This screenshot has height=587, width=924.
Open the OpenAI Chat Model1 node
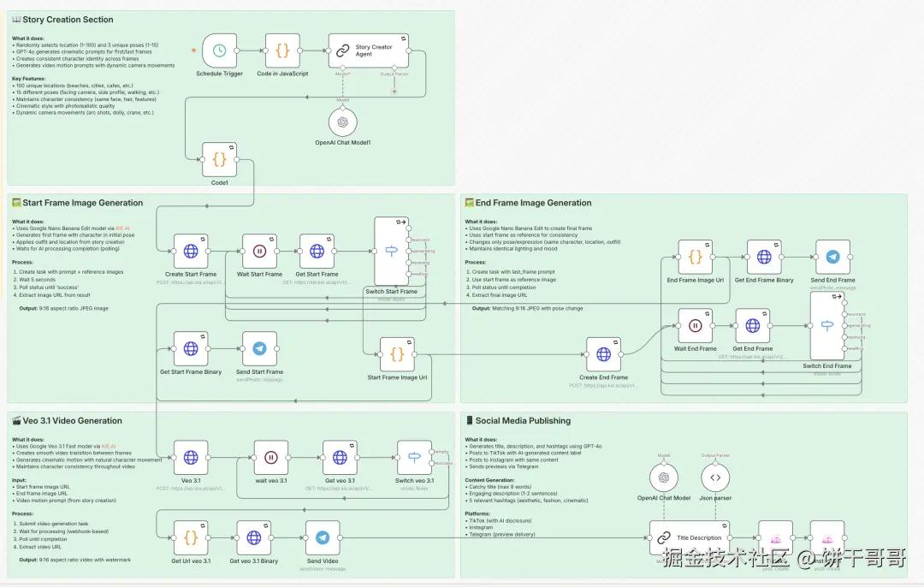[x=342, y=122]
